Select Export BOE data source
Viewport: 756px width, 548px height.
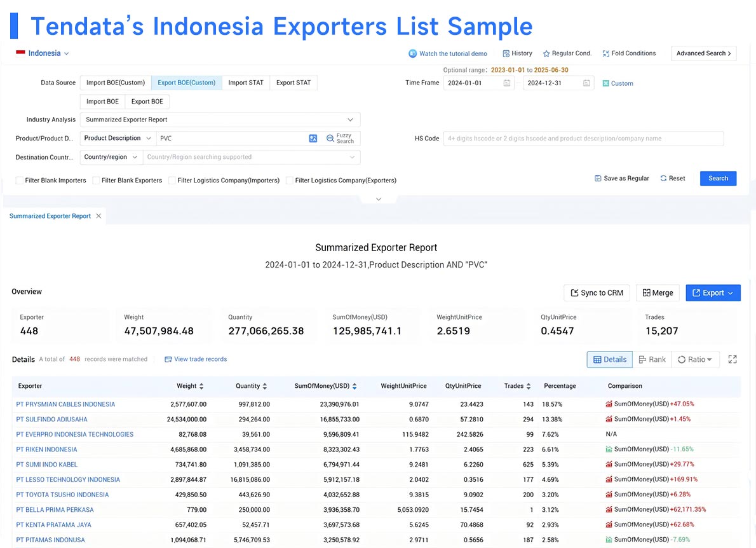click(147, 102)
